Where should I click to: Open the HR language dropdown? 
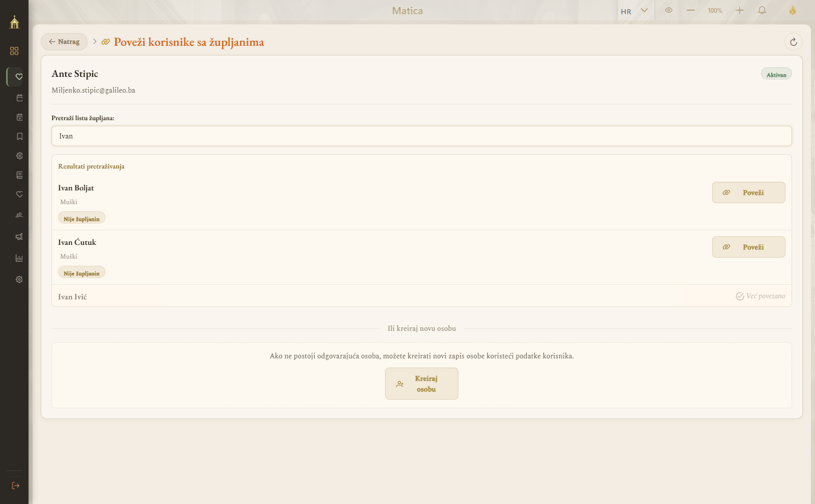tap(635, 11)
